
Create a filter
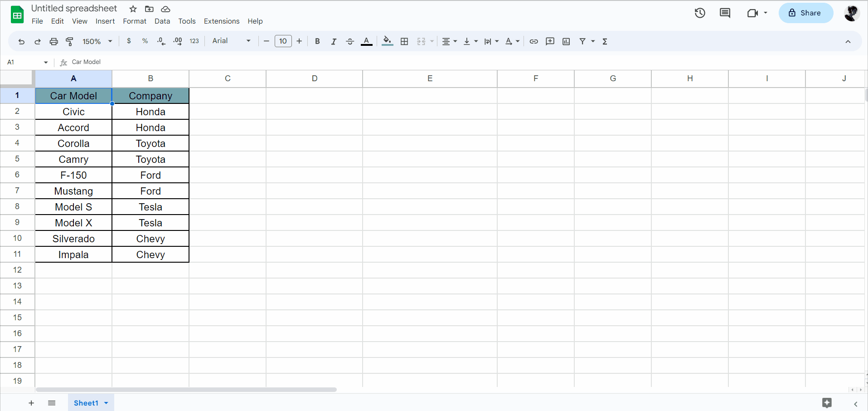click(x=582, y=41)
